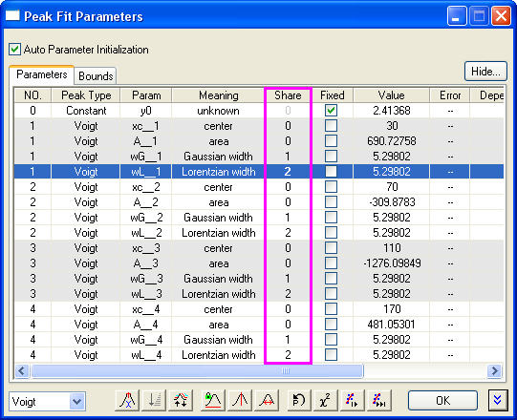517x420 pixels.
Task: Click the Param column header
Action: pyautogui.click(x=146, y=95)
